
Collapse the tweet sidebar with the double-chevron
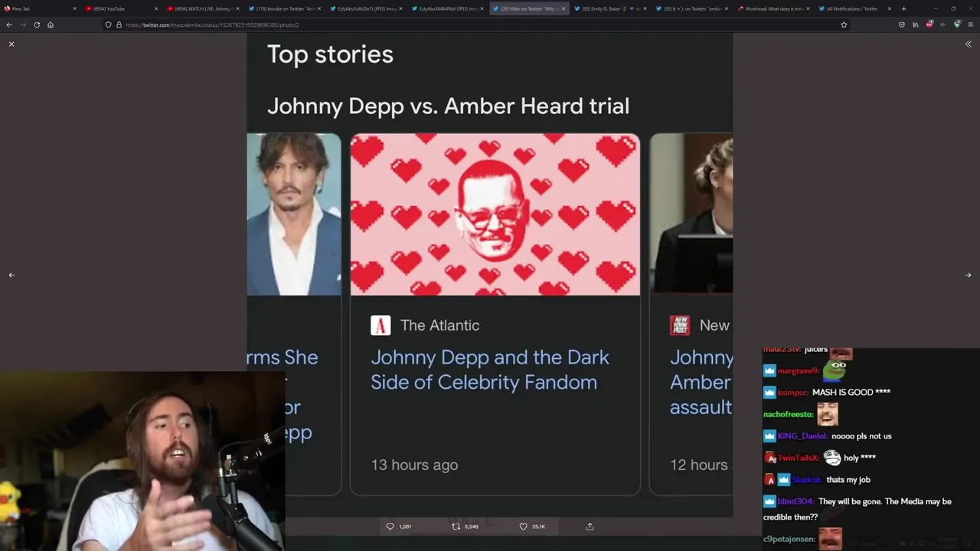pos(968,44)
